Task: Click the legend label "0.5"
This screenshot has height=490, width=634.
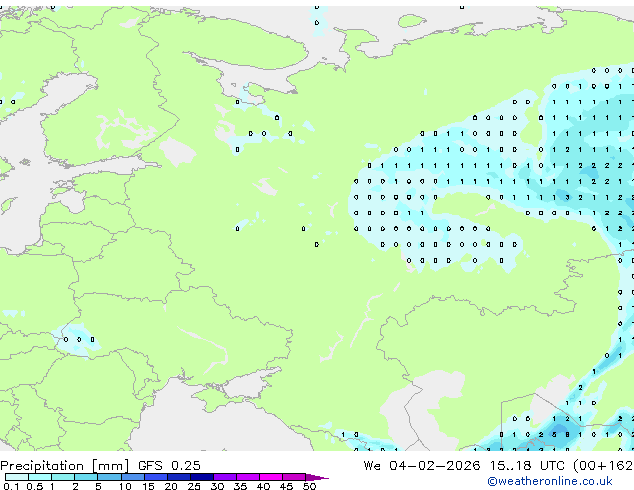Action: click(x=34, y=486)
